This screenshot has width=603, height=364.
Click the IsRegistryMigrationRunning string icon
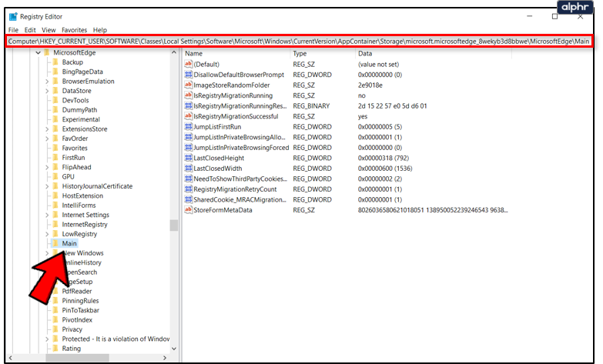[x=189, y=95]
